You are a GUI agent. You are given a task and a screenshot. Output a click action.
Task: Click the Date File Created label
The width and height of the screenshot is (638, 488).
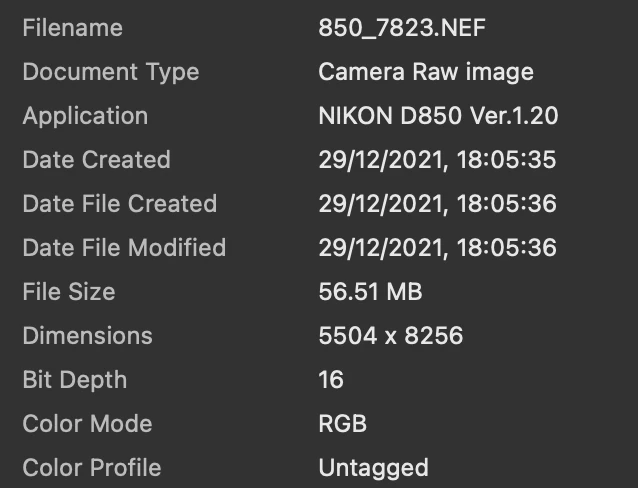point(120,204)
